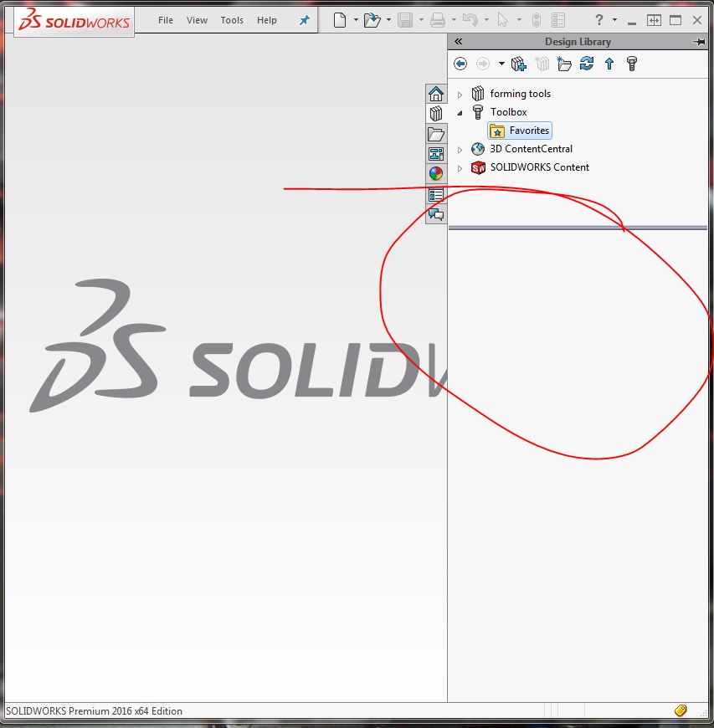Open SOLIDWORKS Resources home tab
This screenshot has height=728, width=714.
(436, 94)
